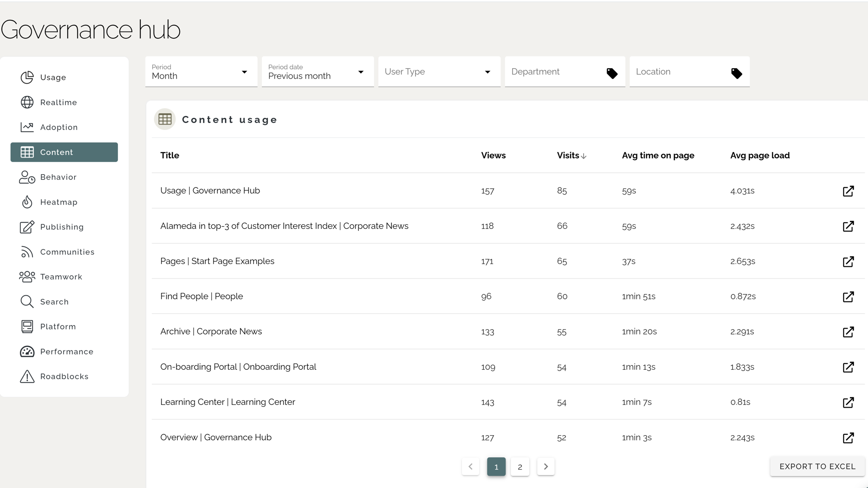Open the Realtime section
Image resolution: width=868 pixels, height=488 pixels.
pyautogui.click(x=64, y=102)
